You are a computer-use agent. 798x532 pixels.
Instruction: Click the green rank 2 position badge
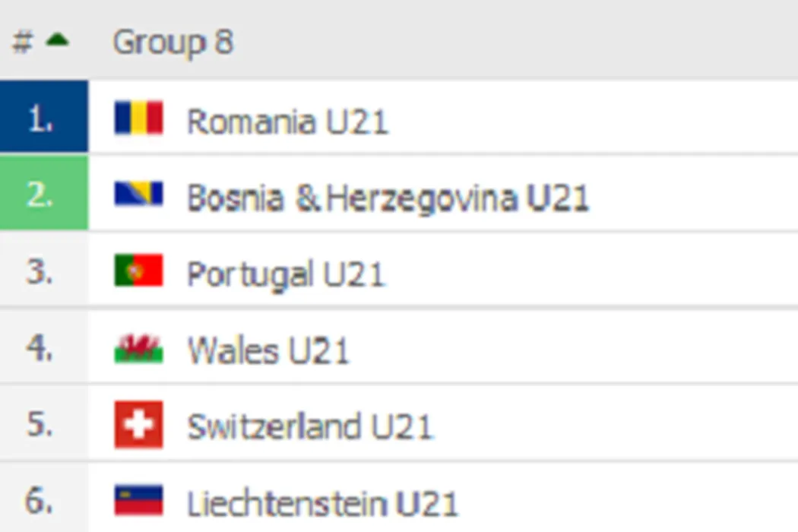pos(42,195)
